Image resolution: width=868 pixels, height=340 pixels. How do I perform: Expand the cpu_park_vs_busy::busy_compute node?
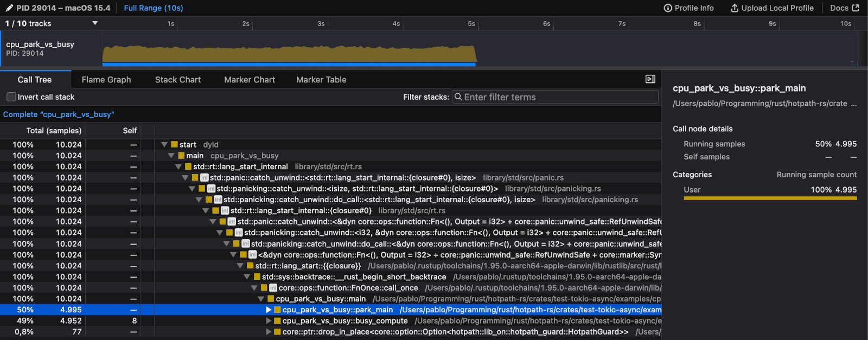pyautogui.click(x=268, y=321)
